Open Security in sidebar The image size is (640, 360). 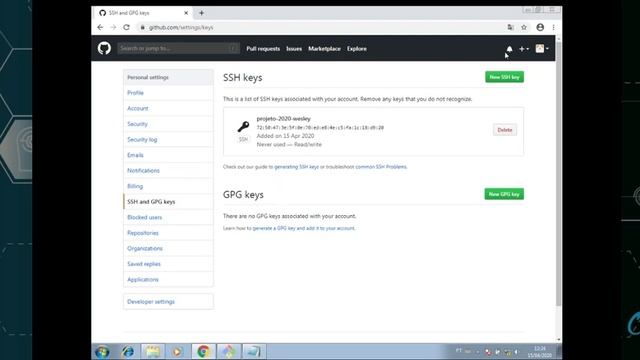[x=168, y=124]
